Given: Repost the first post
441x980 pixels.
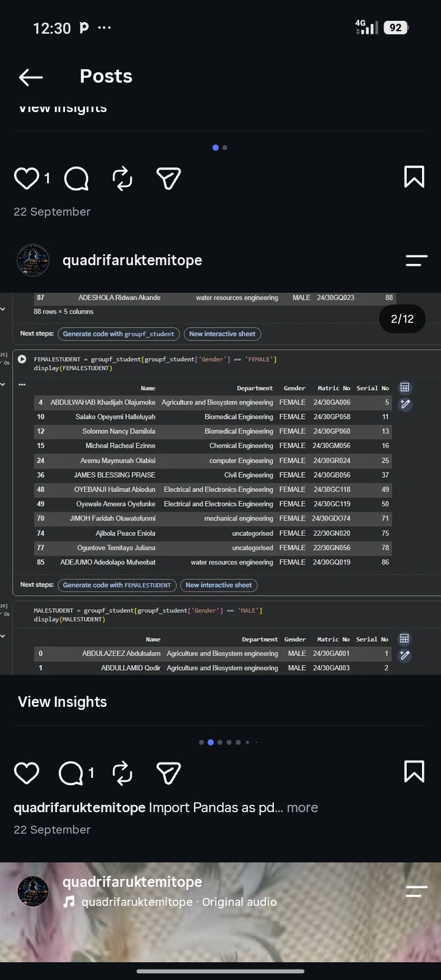Looking at the screenshot, I should (x=123, y=178).
